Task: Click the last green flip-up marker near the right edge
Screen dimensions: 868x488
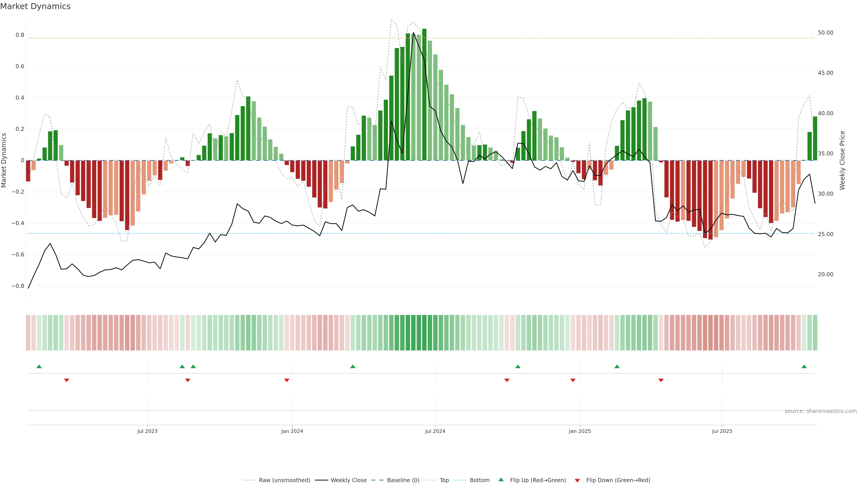Action: pos(804,366)
